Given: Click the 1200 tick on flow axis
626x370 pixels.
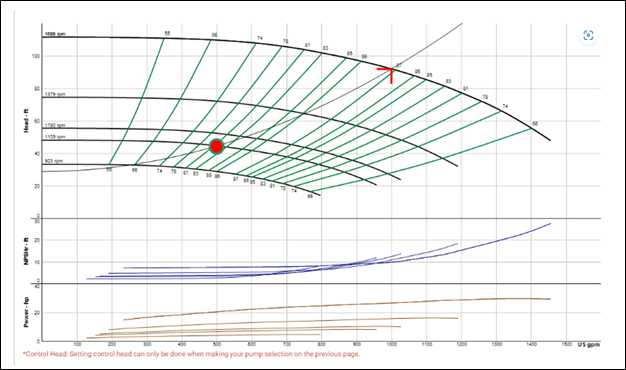Looking at the screenshot, I should coord(461,344).
